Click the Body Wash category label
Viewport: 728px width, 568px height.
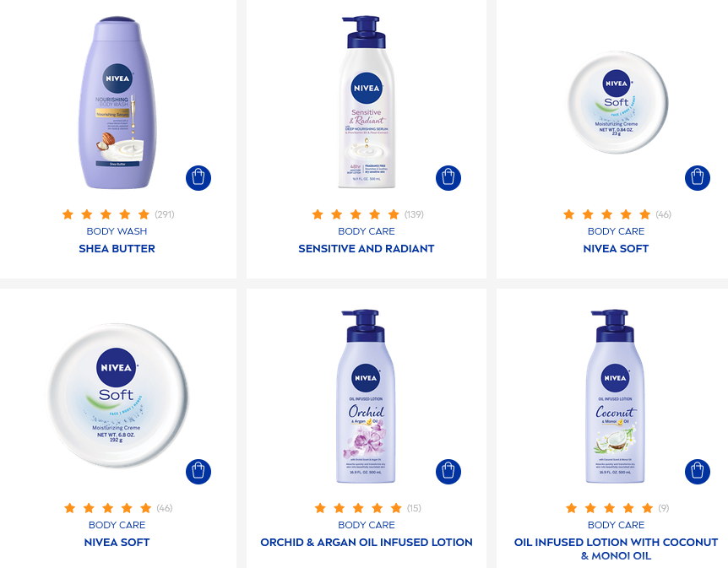click(117, 231)
